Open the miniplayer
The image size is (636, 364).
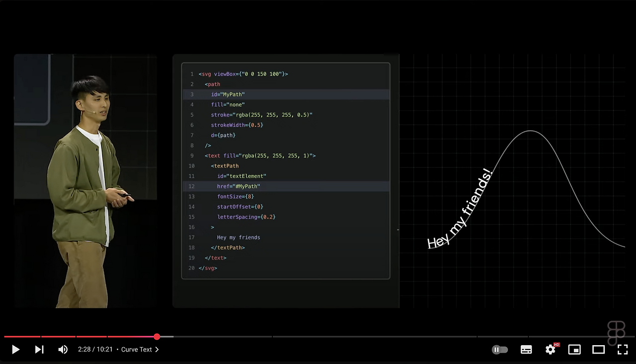click(574, 349)
